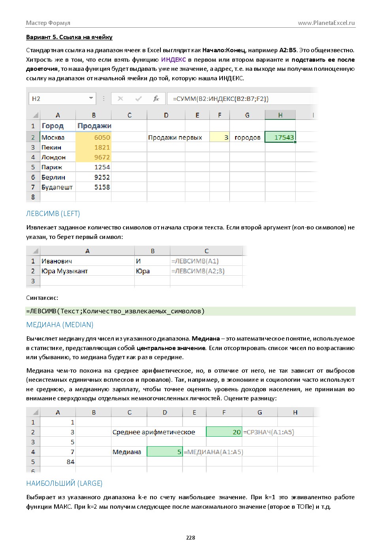392x555 pixels.
Task: Click the formula bar expand dots handle
Action: (x=104, y=98)
